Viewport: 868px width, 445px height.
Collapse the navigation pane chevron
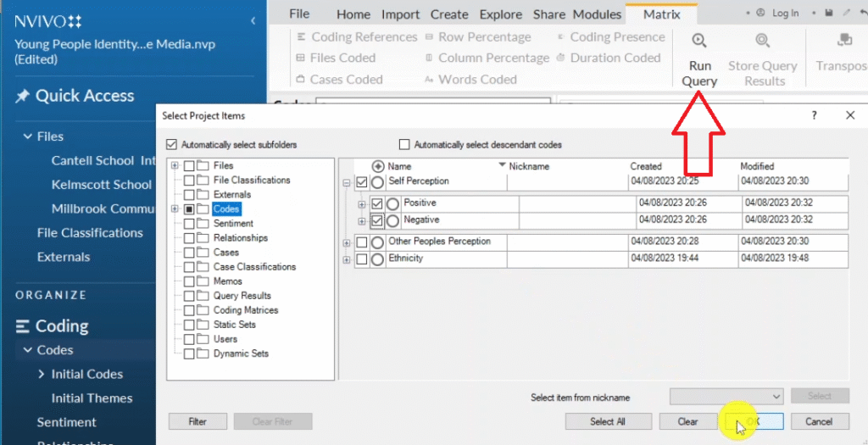tap(253, 20)
